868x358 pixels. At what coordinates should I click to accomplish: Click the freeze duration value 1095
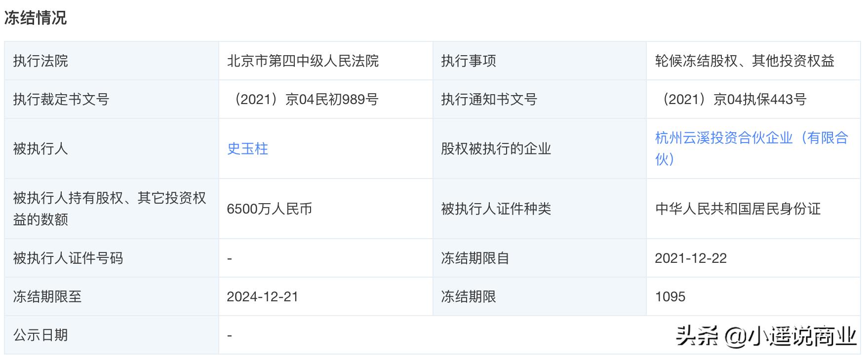click(670, 296)
